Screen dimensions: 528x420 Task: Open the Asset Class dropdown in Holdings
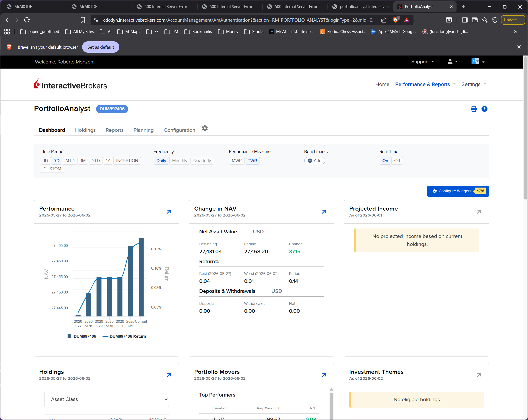pos(107,399)
